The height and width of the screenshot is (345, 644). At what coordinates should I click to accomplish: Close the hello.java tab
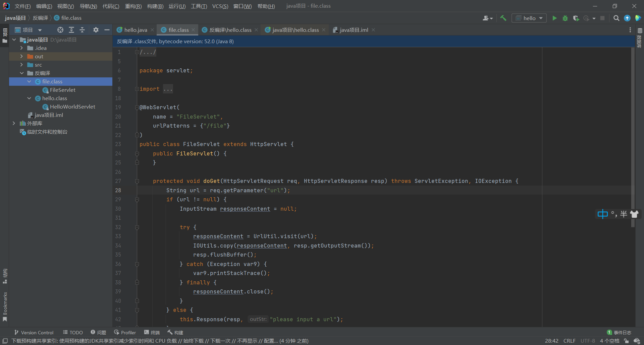[x=152, y=30]
